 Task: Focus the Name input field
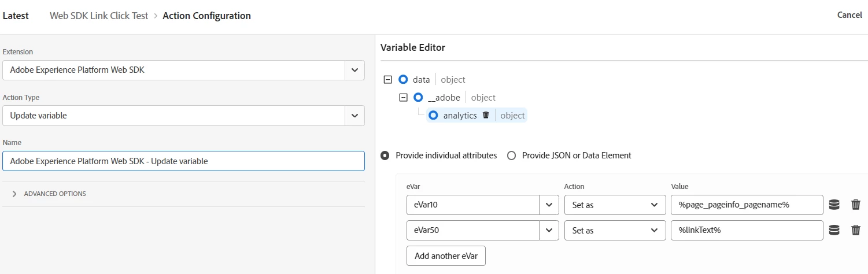[x=183, y=161]
